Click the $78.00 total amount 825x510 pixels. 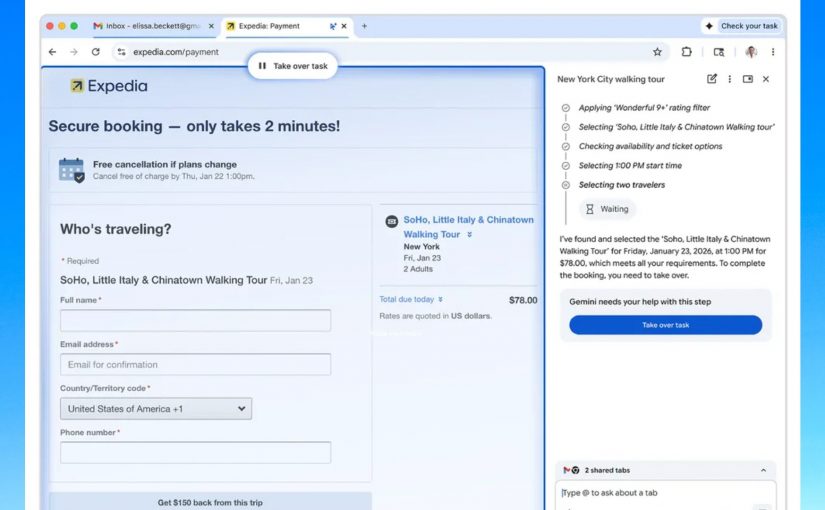coord(523,300)
